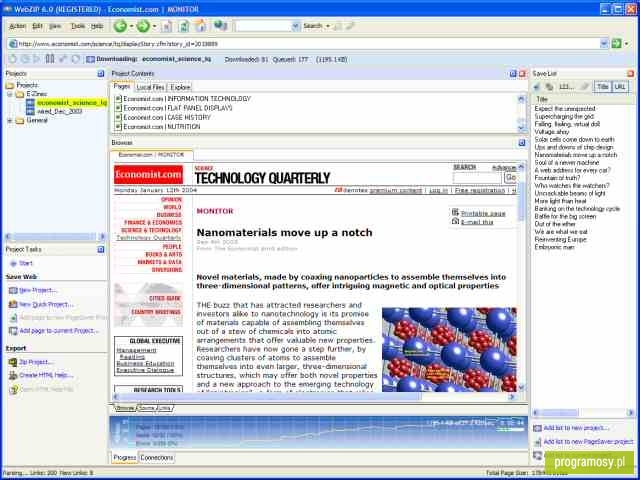
Task: Open the Help menu
Action: [97, 26]
